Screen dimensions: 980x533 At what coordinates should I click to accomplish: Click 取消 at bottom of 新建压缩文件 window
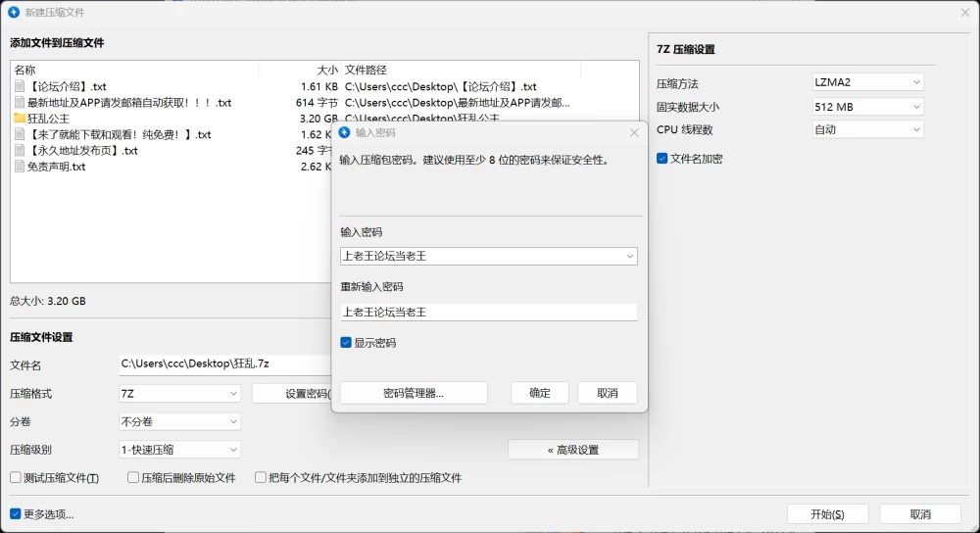point(920,514)
